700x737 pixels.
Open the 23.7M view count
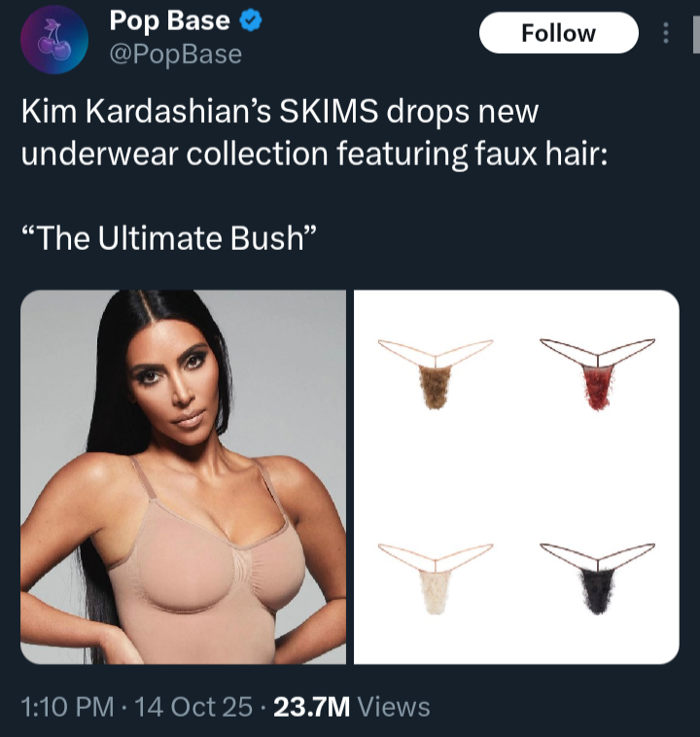click(312, 707)
